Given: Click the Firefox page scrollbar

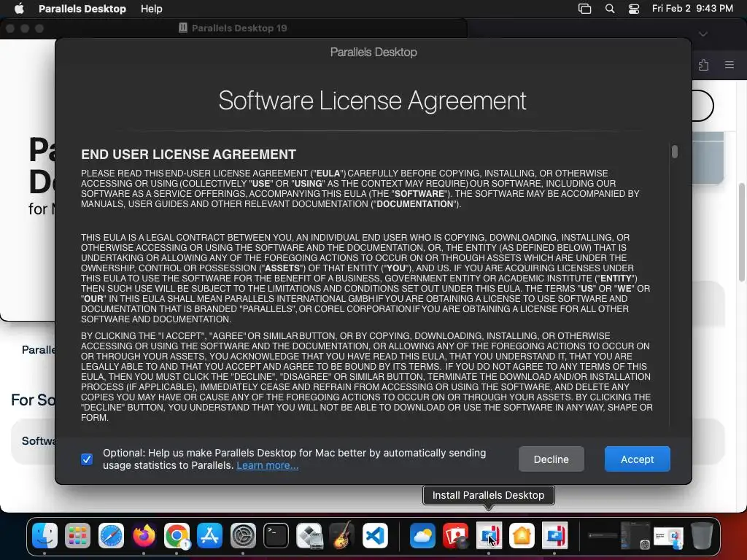Looking at the screenshot, I should (741, 232).
